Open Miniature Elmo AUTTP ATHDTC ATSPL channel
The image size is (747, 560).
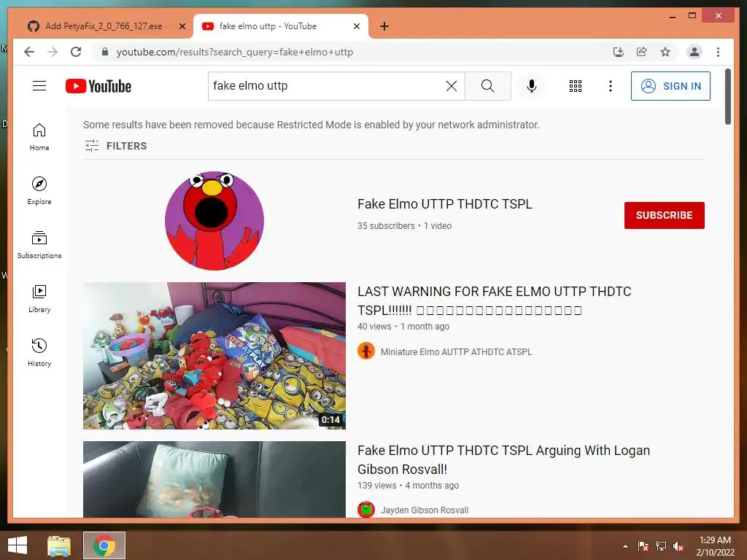point(456,352)
